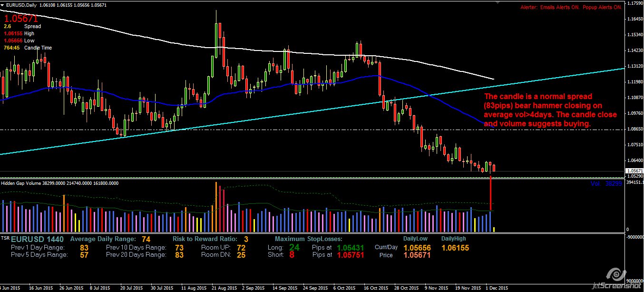This screenshot has height=292, width=644.
Task: Select the DailyLow value 1.05656
Action: point(417,248)
